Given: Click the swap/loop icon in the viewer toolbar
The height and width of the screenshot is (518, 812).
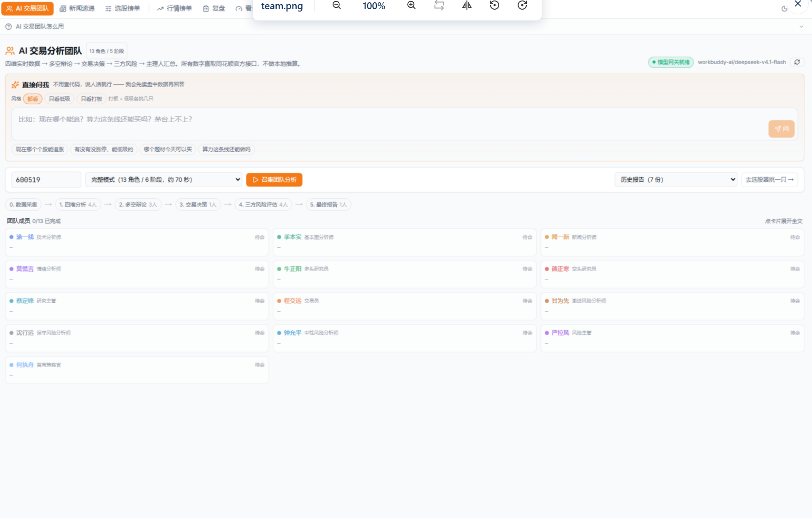Looking at the screenshot, I should 439,6.
